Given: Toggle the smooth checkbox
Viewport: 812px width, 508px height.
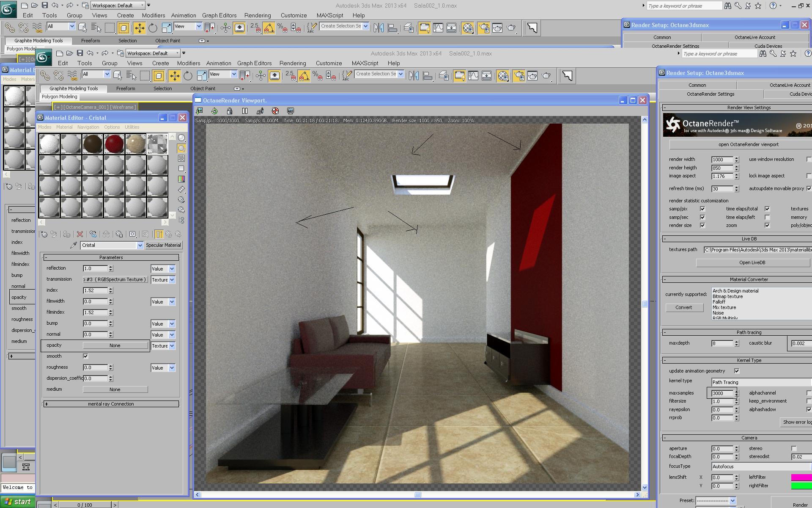Looking at the screenshot, I should [85, 356].
